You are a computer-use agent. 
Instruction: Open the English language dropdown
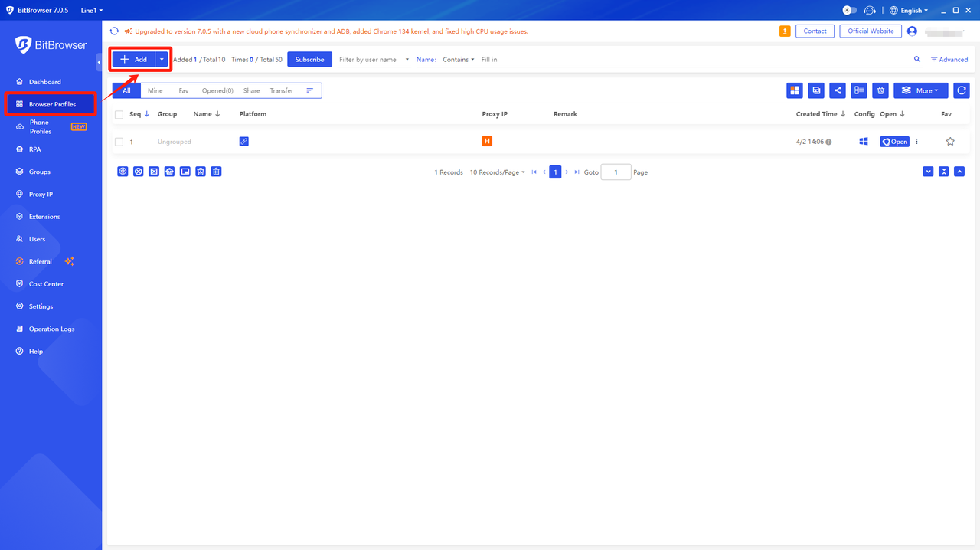coord(909,10)
